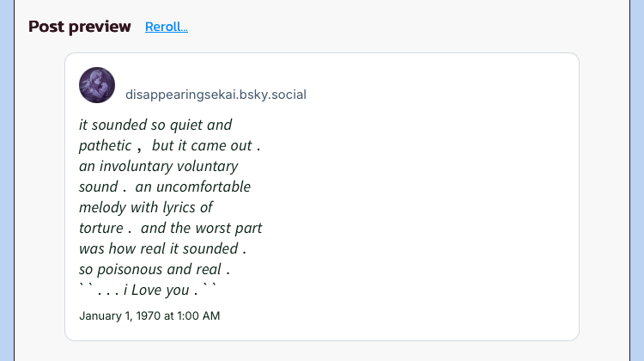
Task: Click the line "an involuntary voluntary"
Action: [x=158, y=166]
